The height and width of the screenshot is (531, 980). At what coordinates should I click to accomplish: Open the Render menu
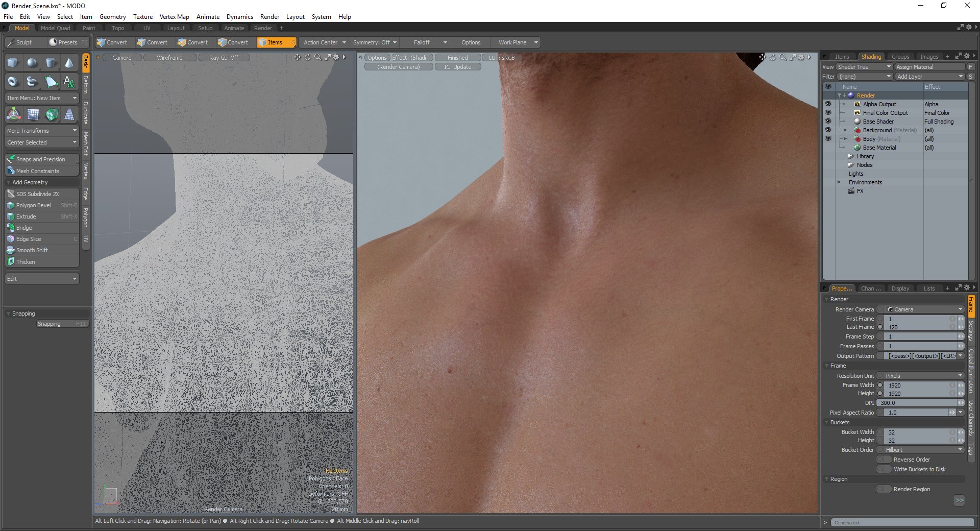pyautogui.click(x=269, y=16)
